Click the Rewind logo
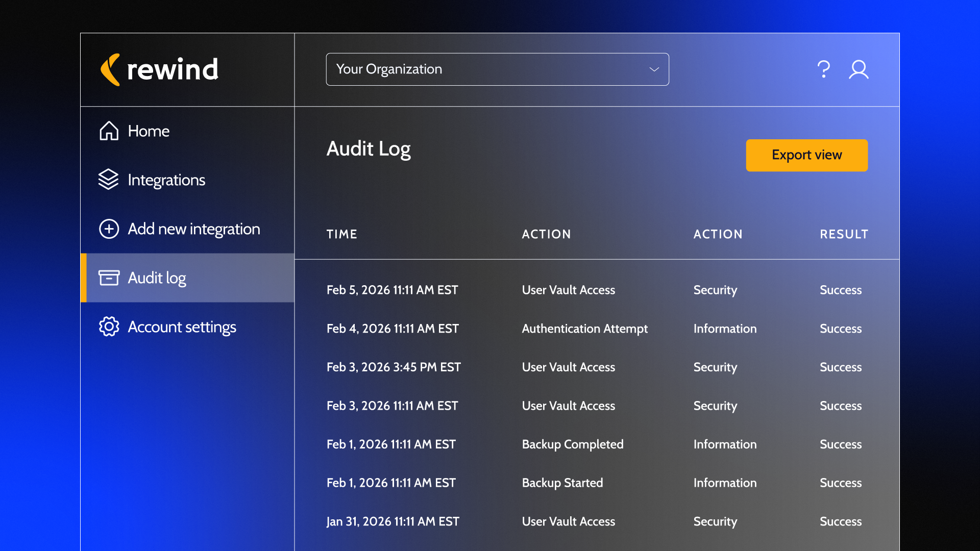This screenshot has width=980, height=551. (x=159, y=69)
